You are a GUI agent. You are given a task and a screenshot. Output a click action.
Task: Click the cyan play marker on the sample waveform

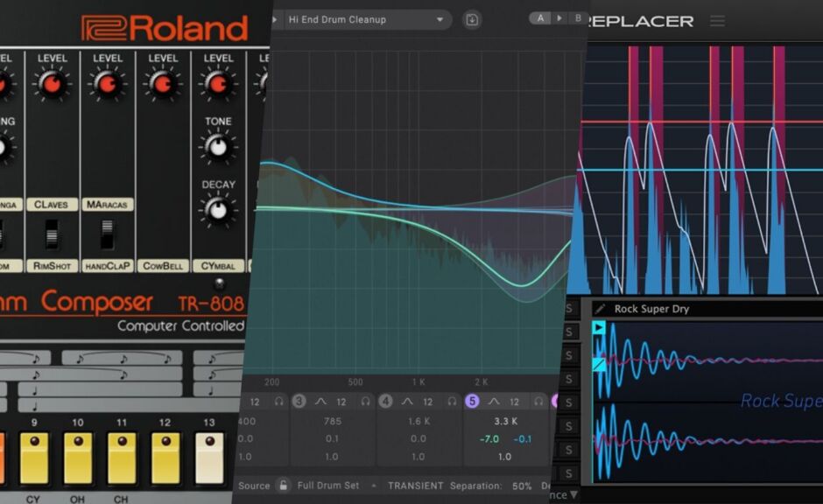point(598,328)
